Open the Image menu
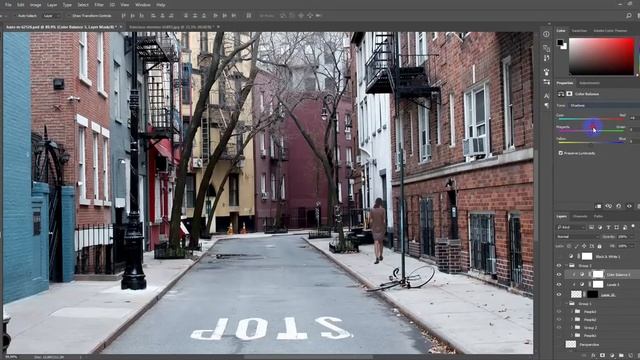The width and height of the screenshot is (640, 360). (36, 5)
